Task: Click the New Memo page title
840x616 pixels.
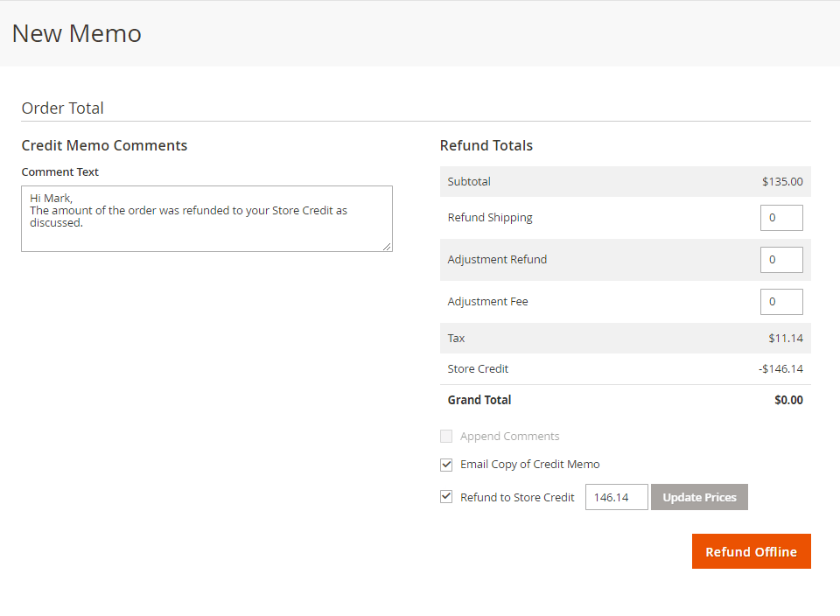Action: coord(77,33)
